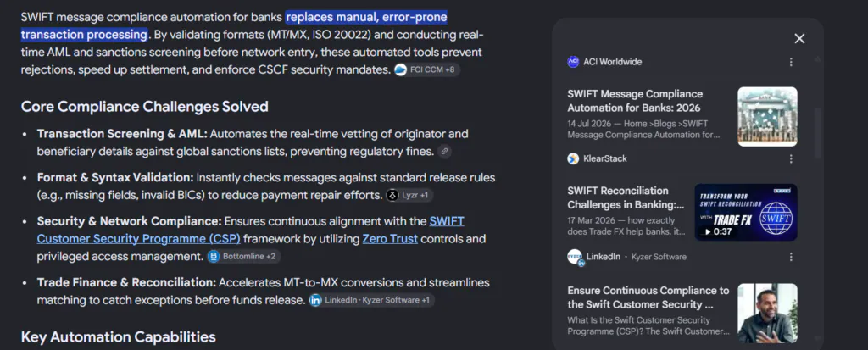
Task: Click the KlearStack logo icon
Action: click(x=574, y=159)
